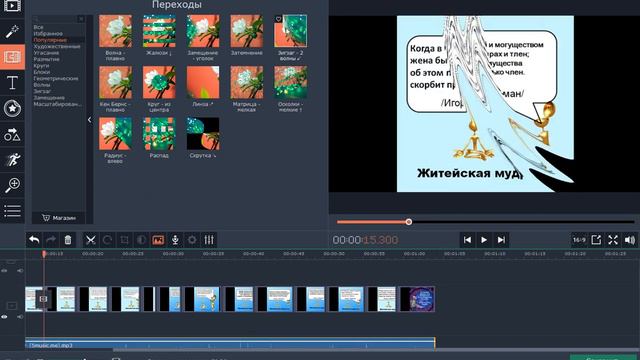This screenshot has height=360, width=640.
Task: Choose the Линза transition thumbnail
Action: 203,82
